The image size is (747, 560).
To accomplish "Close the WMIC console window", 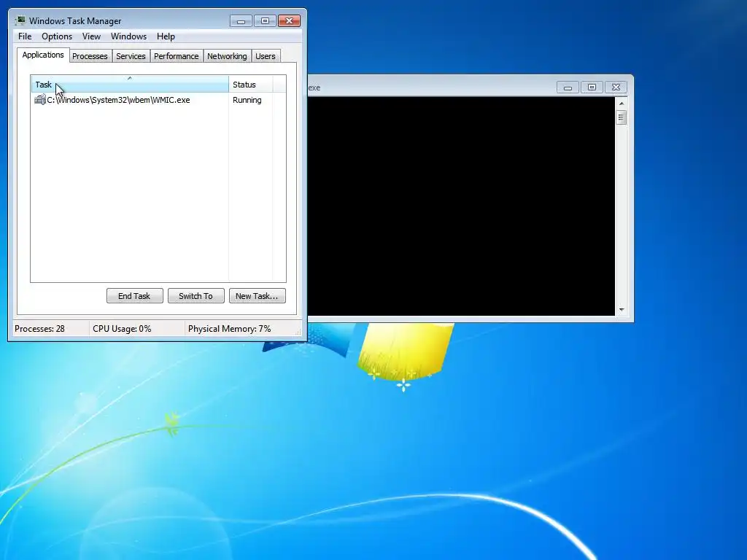I will (x=616, y=87).
